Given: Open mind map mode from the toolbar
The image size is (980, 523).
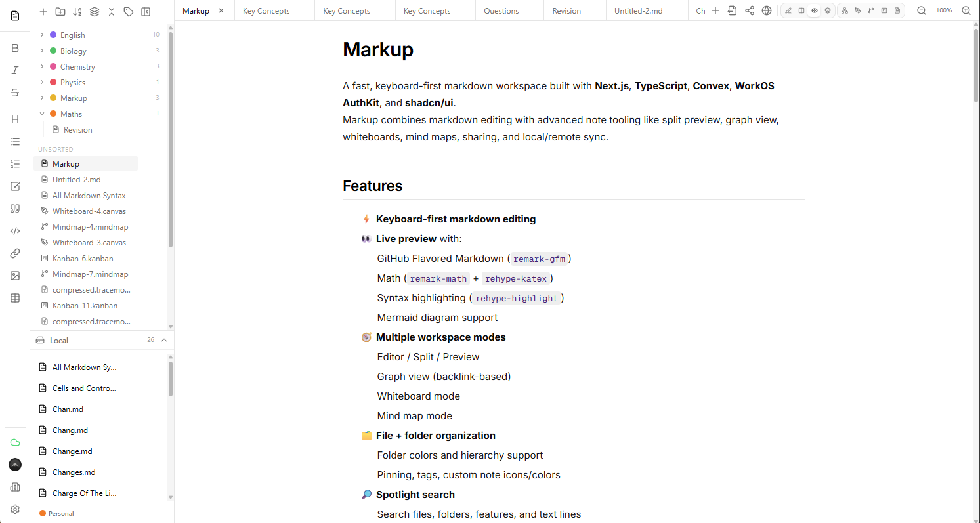Looking at the screenshot, I should (870, 10).
